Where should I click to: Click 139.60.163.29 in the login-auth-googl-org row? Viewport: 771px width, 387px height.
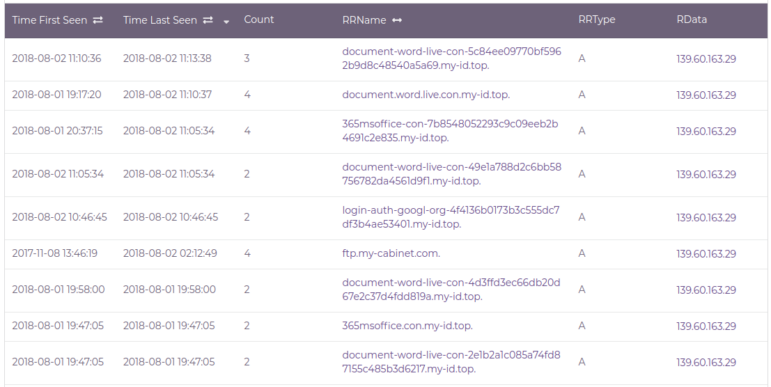706,218
